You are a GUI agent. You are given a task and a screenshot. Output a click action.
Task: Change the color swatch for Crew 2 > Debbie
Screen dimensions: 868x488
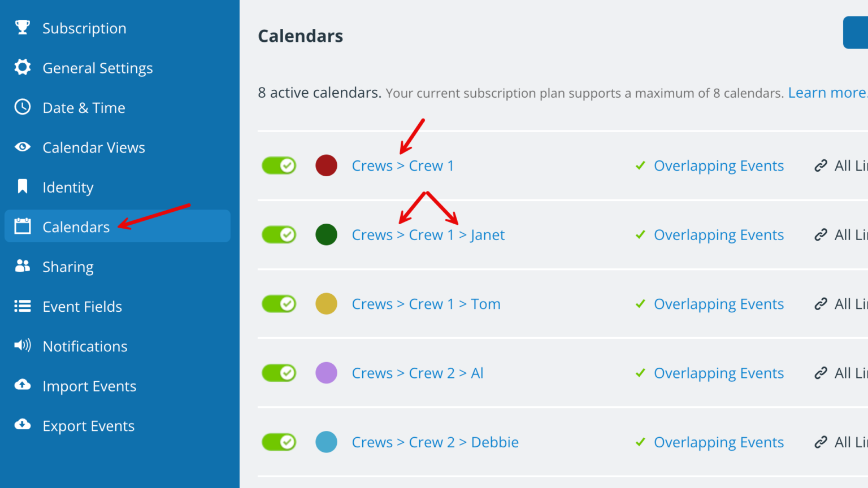pyautogui.click(x=326, y=442)
